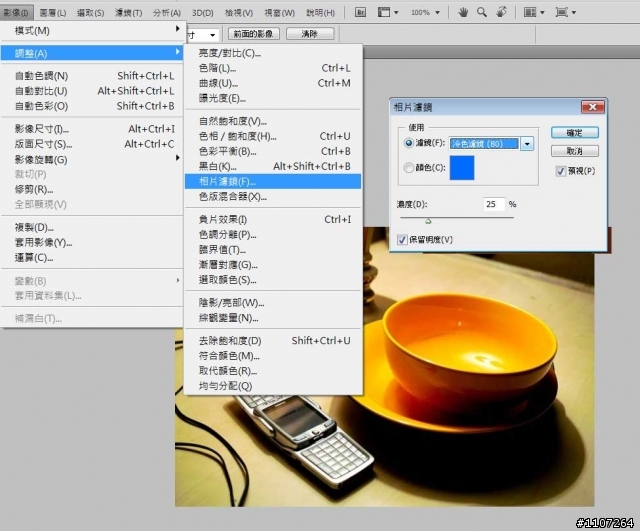Screen dimensions: 640x531
Task: Select the Hand tool icon
Action: 463,13
